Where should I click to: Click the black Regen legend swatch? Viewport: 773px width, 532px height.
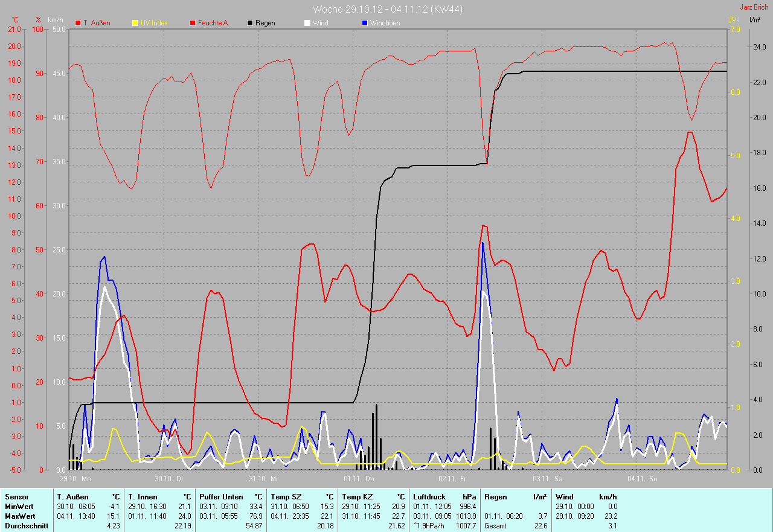pos(251,23)
